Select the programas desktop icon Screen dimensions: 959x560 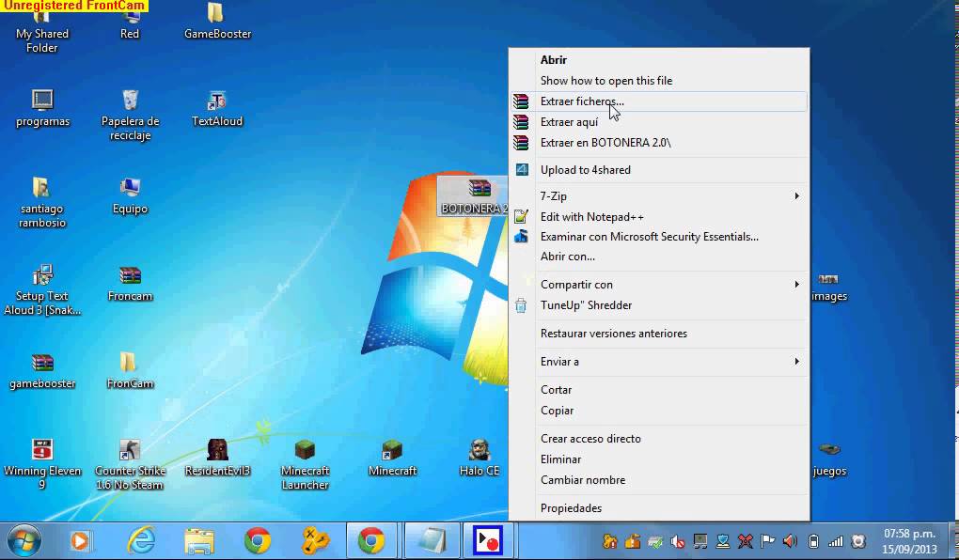coord(42,109)
